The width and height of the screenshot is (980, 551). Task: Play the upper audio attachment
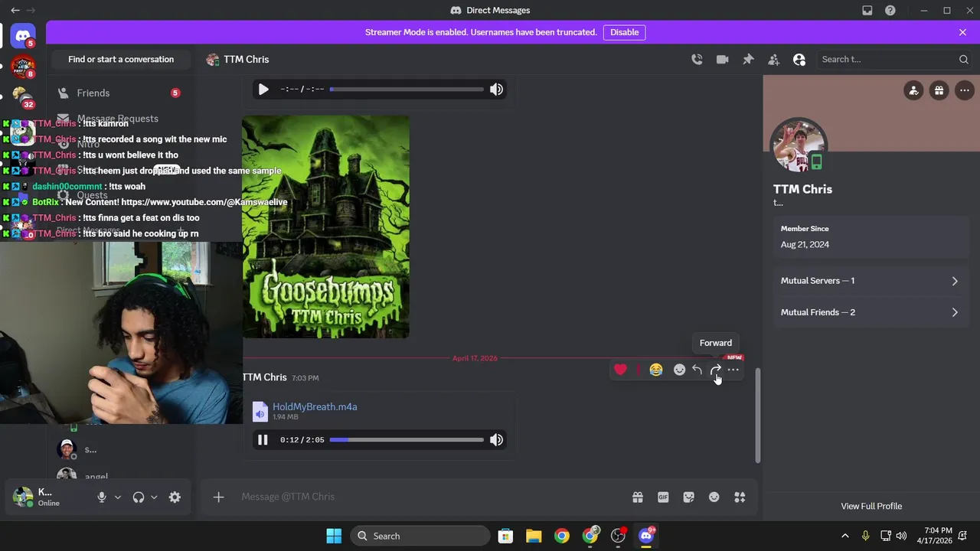(x=263, y=90)
